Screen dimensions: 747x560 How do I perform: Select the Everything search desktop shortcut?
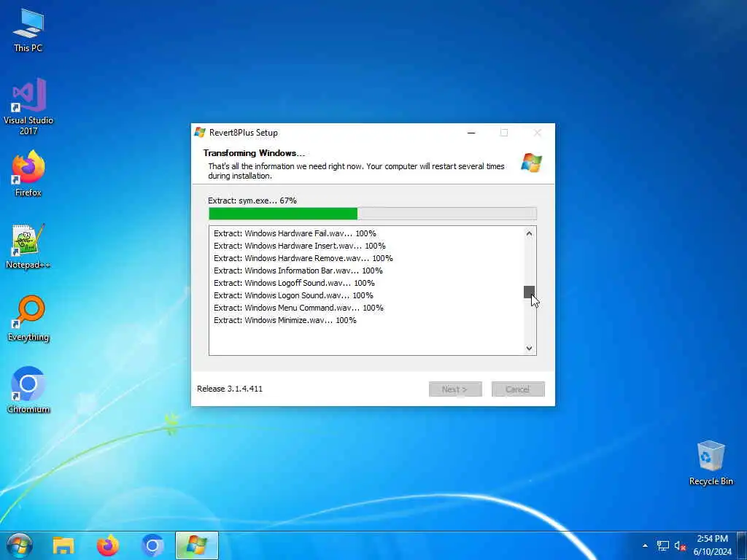[28, 319]
